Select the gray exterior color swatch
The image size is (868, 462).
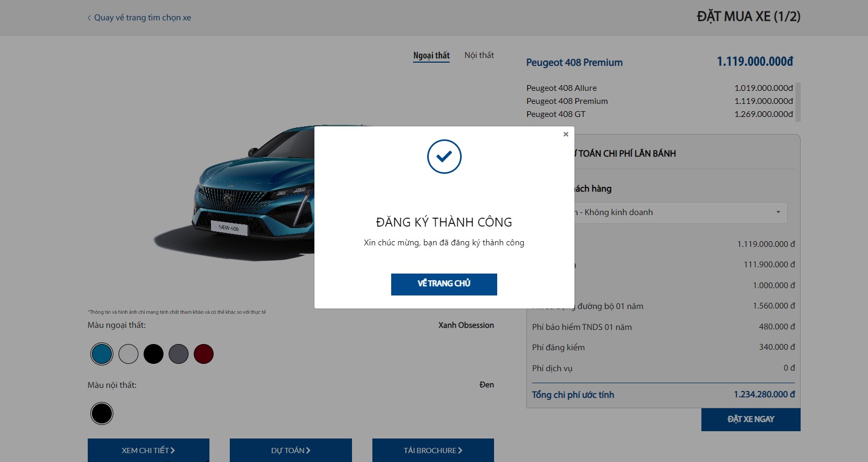click(179, 354)
